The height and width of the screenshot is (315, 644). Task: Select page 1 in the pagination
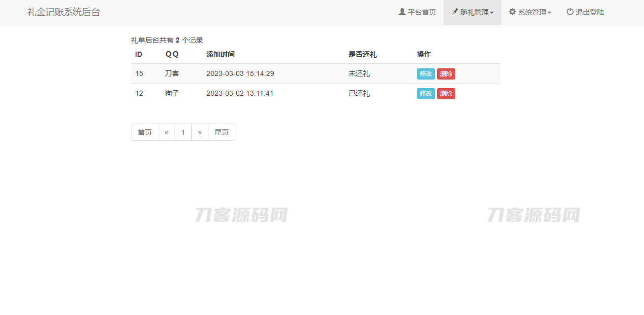click(x=183, y=132)
